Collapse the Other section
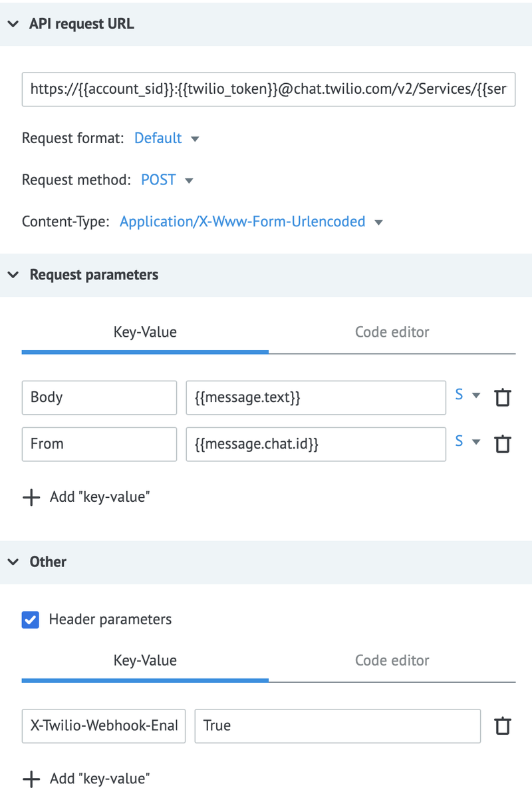The image size is (532, 802). tap(13, 562)
